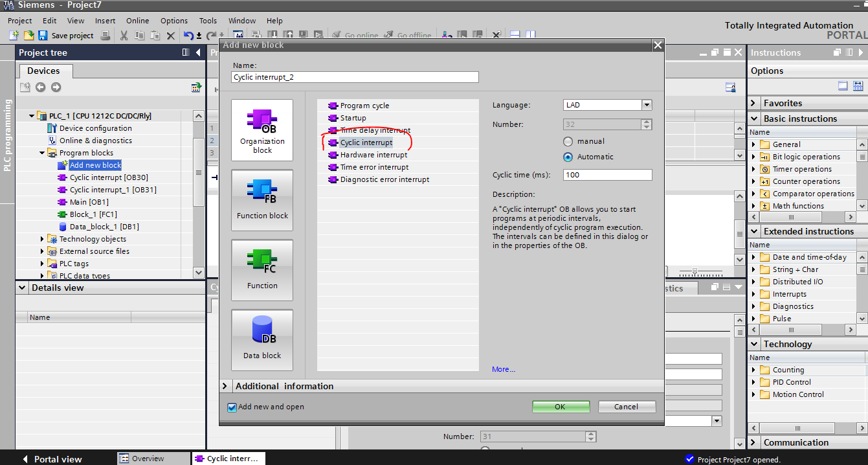Screen dimensions: 868x465
Task: Collapse the Project tree panel arrow
Action: (x=198, y=52)
